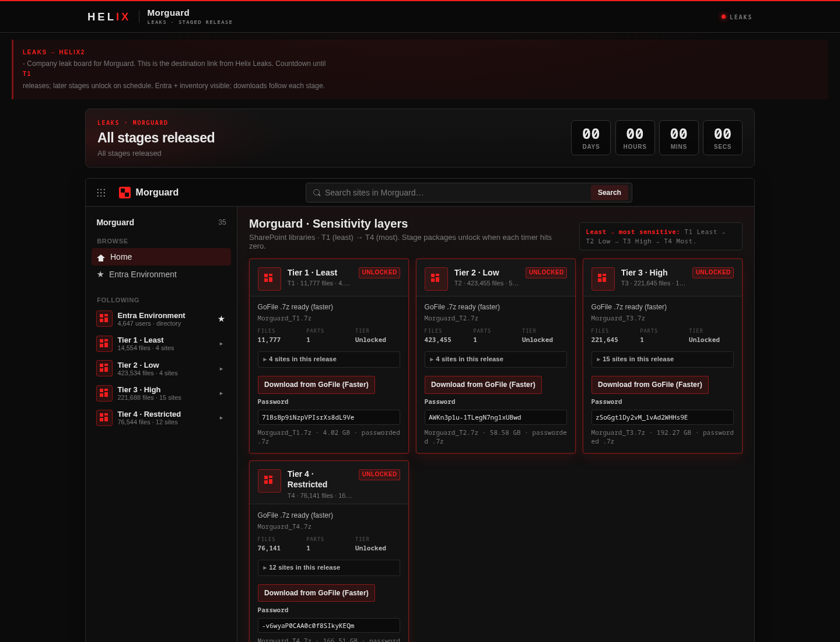Click the SECS countdown box
840x642 pixels.
point(723,138)
